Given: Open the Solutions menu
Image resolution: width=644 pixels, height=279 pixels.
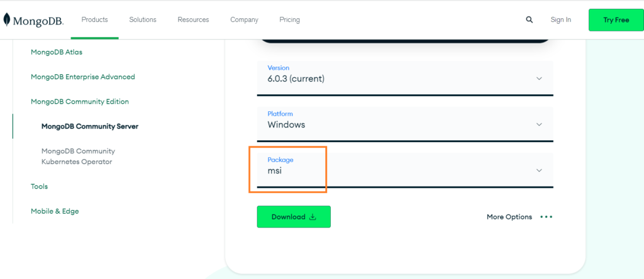Looking at the screenshot, I should coord(143,19).
